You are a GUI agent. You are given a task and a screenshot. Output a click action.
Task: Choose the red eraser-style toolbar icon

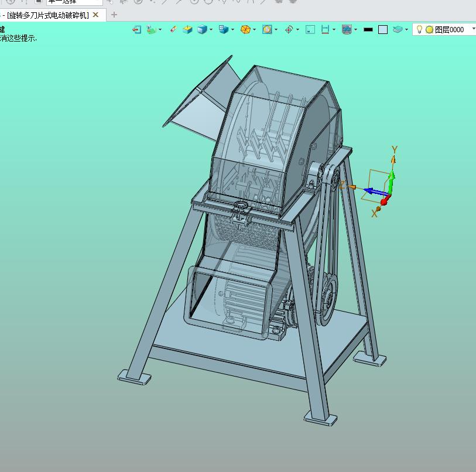tap(173, 29)
